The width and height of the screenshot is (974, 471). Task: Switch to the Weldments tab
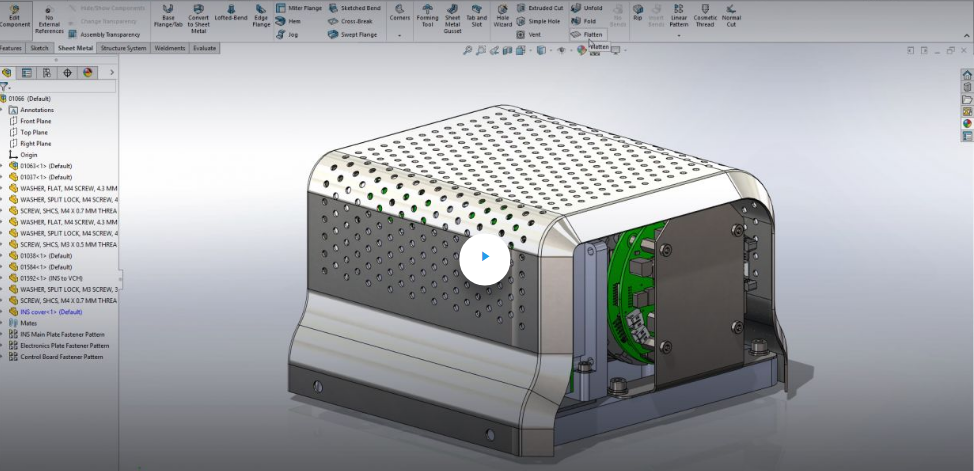(x=170, y=47)
